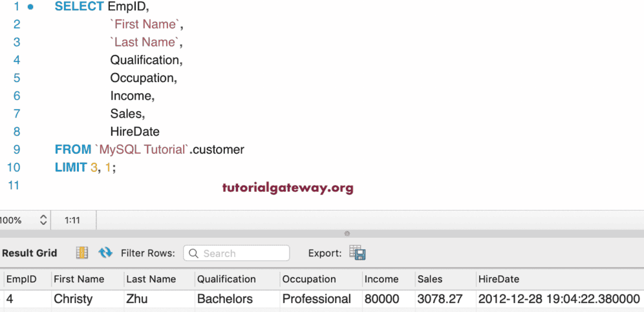Toggle the result grid form editor icon

pos(82,253)
